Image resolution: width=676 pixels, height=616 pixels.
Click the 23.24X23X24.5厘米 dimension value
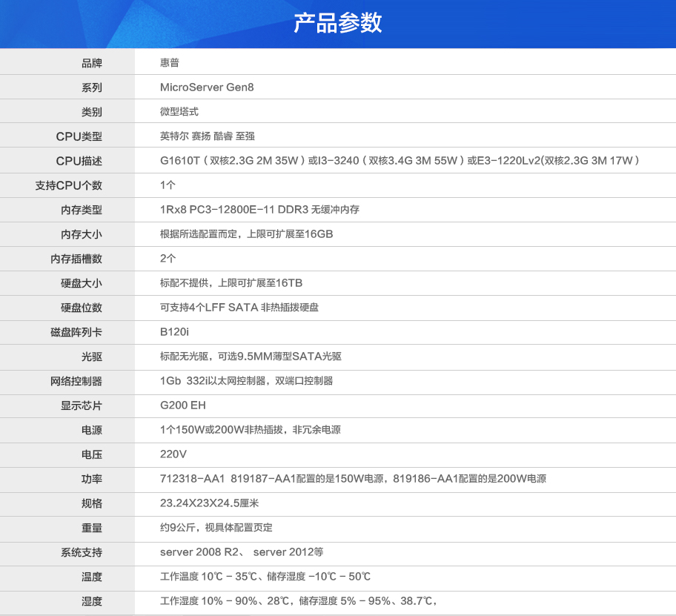click(x=210, y=503)
